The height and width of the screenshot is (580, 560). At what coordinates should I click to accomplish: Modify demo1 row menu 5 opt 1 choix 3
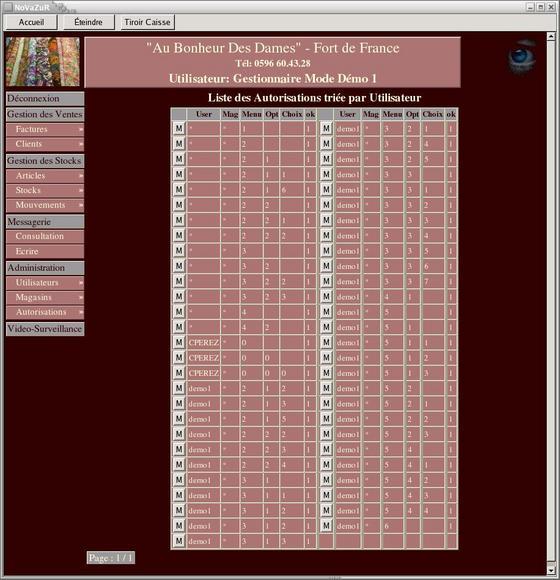pos(326,373)
